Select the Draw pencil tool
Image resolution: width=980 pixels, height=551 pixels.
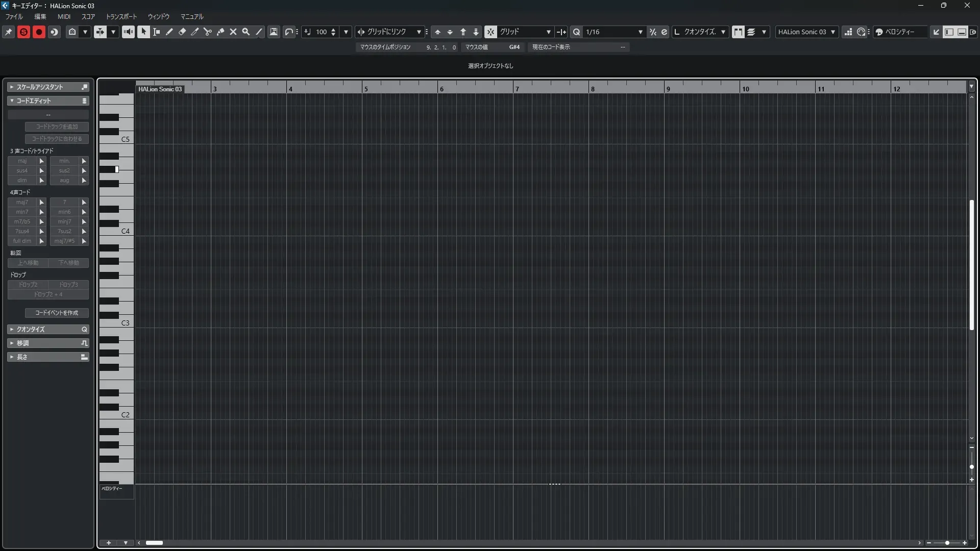[169, 32]
